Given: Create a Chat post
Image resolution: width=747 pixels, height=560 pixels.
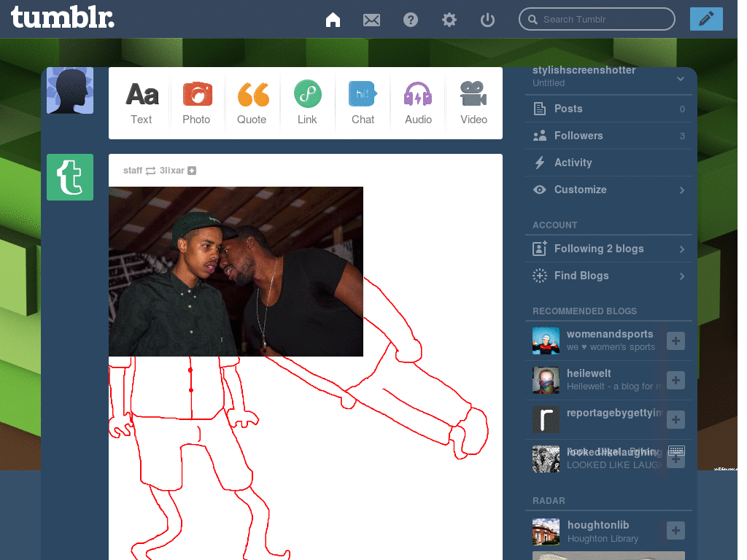Looking at the screenshot, I should click(x=363, y=102).
